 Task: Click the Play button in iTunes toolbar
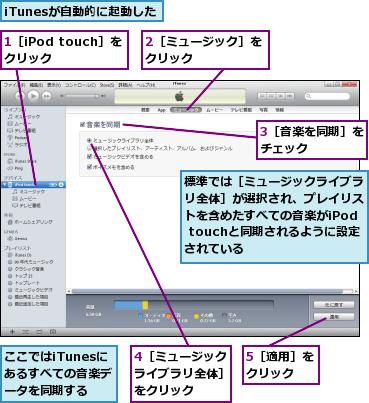coord(33,96)
